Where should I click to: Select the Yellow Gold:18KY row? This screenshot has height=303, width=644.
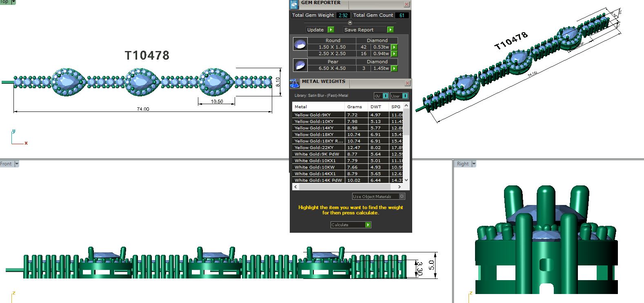[x=318, y=134]
